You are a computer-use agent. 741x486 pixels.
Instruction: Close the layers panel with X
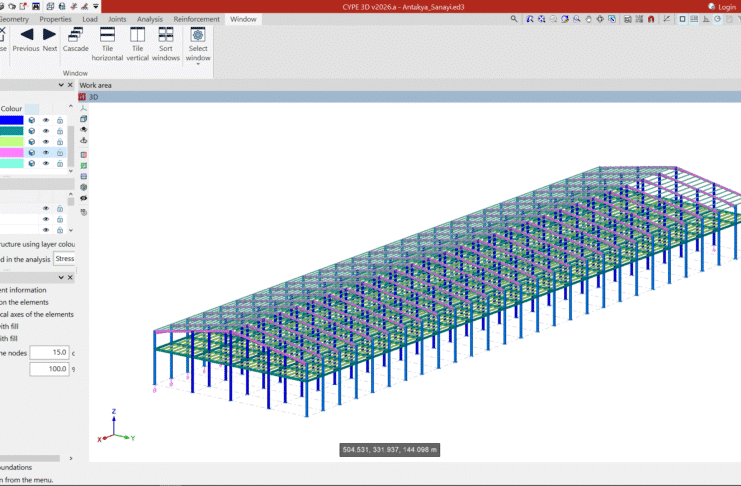pyautogui.click(x=70, y=85)
